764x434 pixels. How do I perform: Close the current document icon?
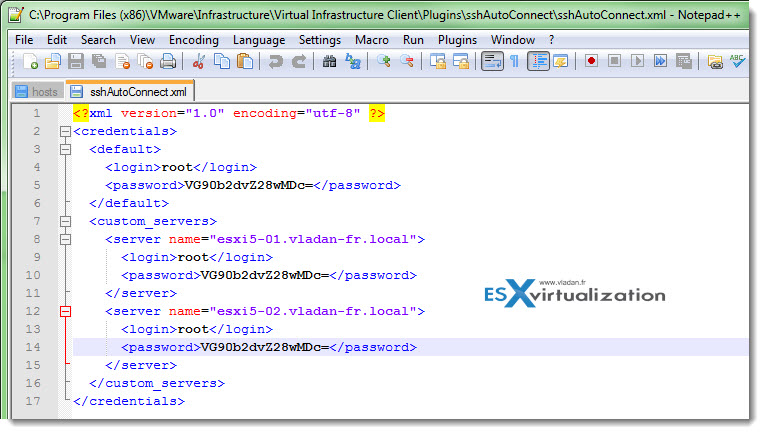coord(122,61)
